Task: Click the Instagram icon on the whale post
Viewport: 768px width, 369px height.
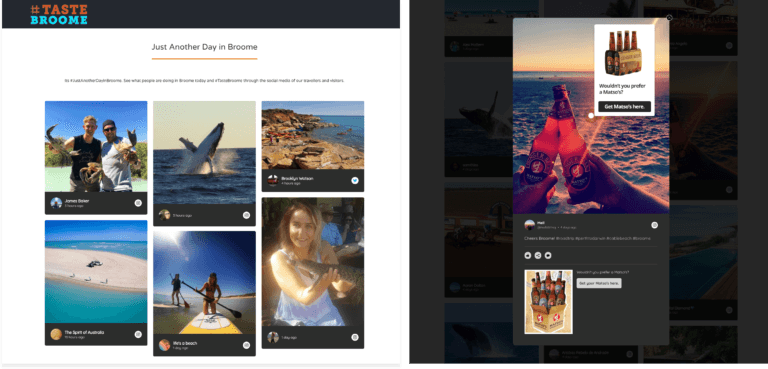Action: (x=246, y=215)
